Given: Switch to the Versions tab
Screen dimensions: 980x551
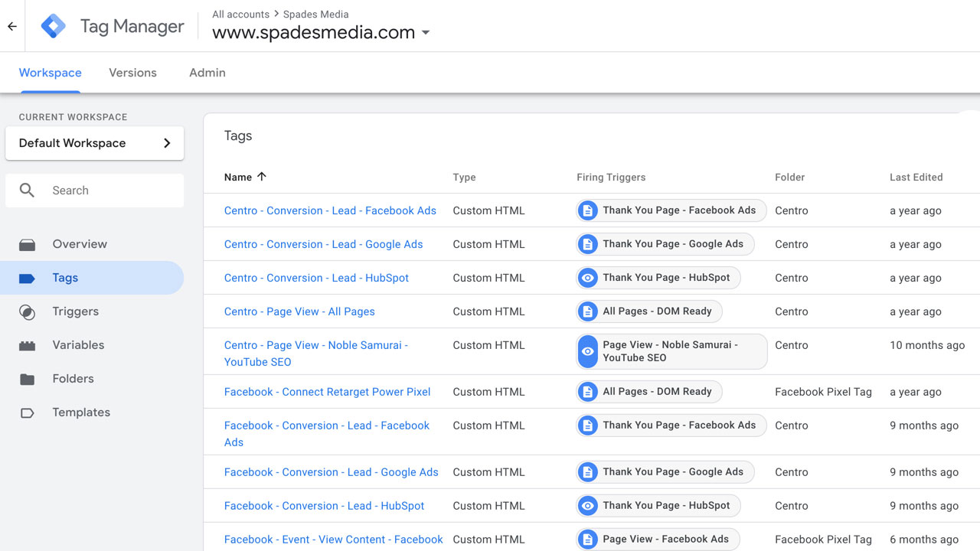Looking at the screenshot, I should tap(132, 73).
